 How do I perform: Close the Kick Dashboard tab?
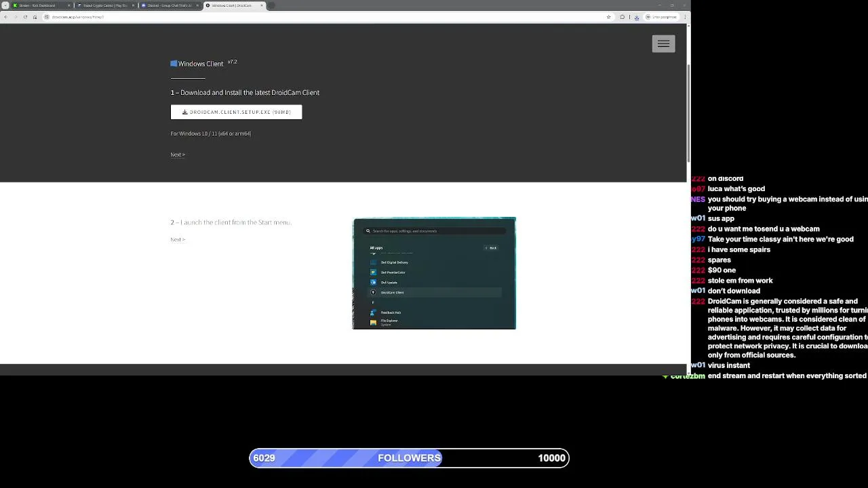click(x=68, y=5)
